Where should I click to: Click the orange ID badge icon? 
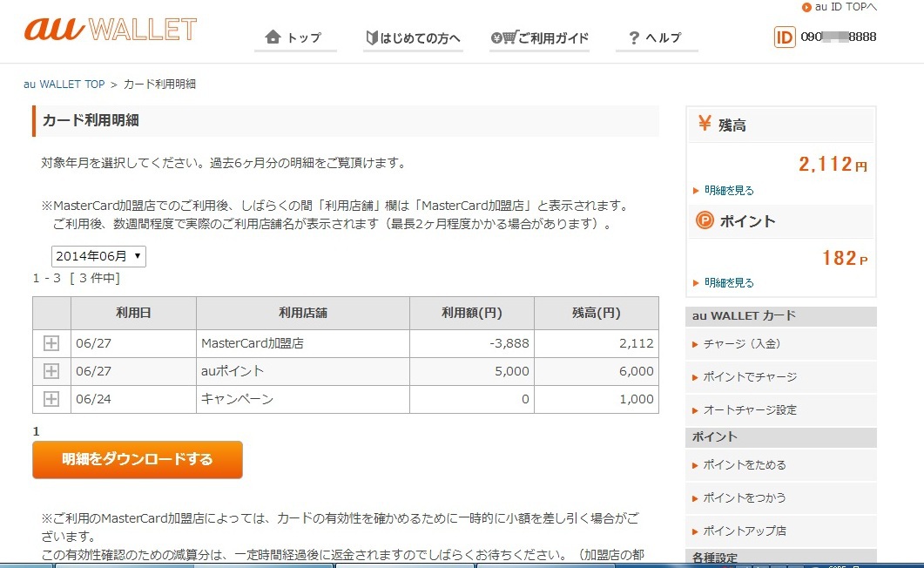point(785,37)
